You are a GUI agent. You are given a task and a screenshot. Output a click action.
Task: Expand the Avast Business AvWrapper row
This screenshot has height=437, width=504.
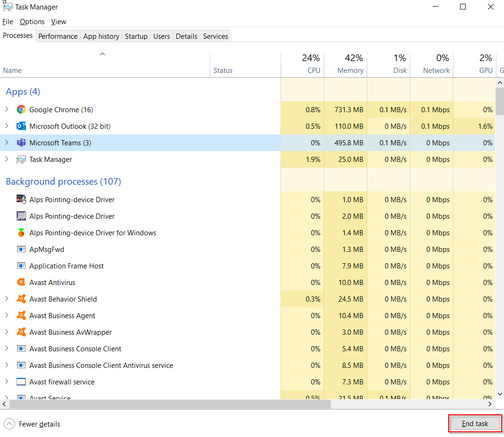coord(7,332)
